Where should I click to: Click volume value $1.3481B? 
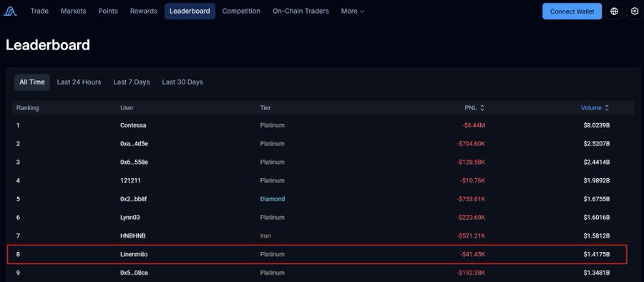coord(596,273)
